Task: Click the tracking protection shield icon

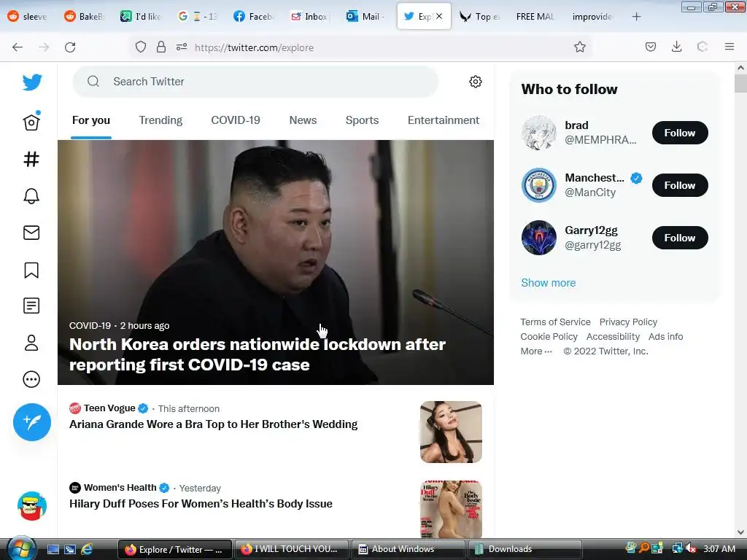Action: click(141, 47)
